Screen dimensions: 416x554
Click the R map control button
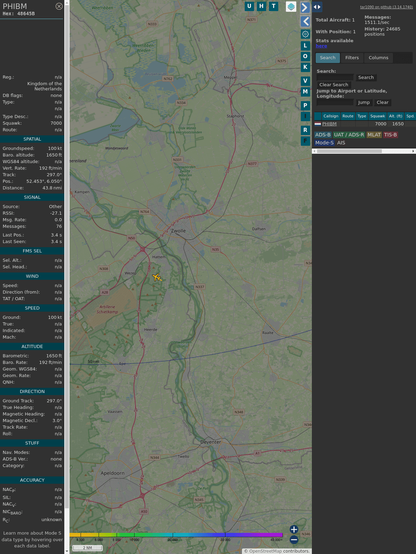click(x=305, y=130)
